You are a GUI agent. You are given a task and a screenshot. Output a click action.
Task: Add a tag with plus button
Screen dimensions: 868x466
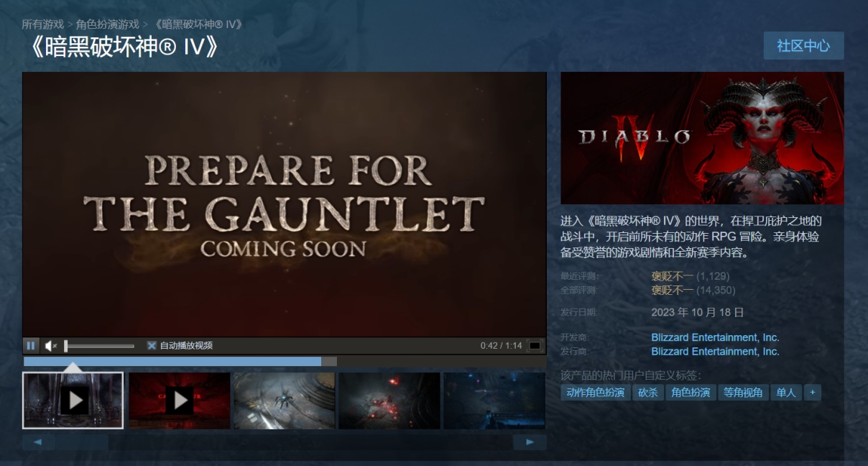[x=813, y=393]
